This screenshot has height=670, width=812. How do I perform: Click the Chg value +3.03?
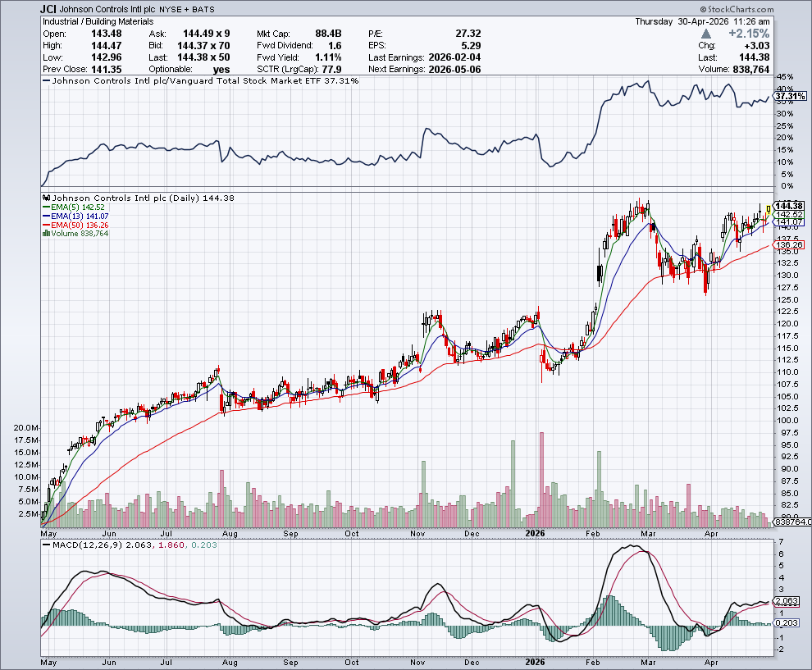pos(756,46)
